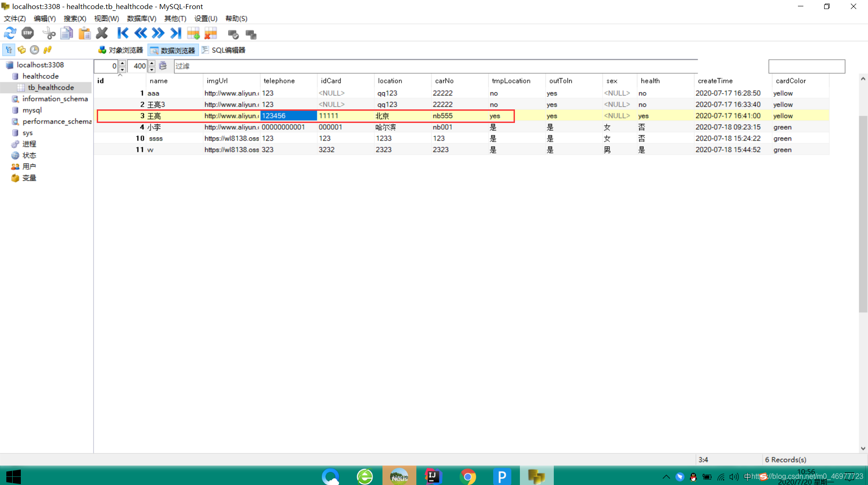868x485 pixels.
Task: Increase the 400 limit spinner
Action: pos(152,63)
